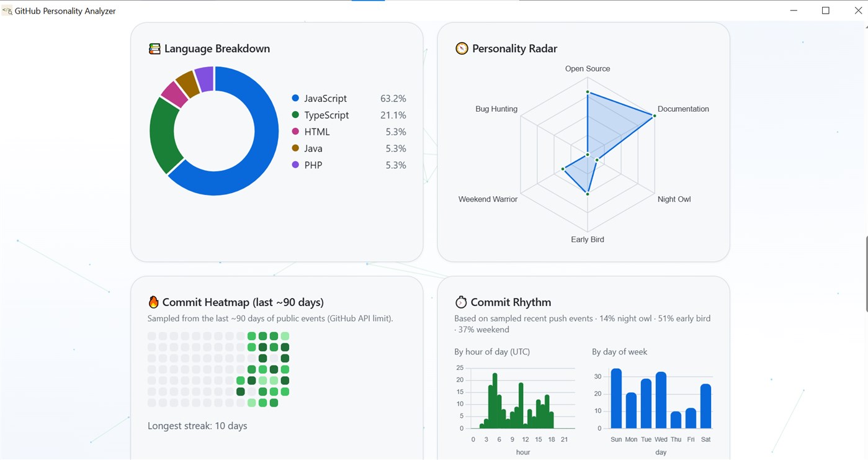Click the Night Owl axis label

click(x=674, y=199)
